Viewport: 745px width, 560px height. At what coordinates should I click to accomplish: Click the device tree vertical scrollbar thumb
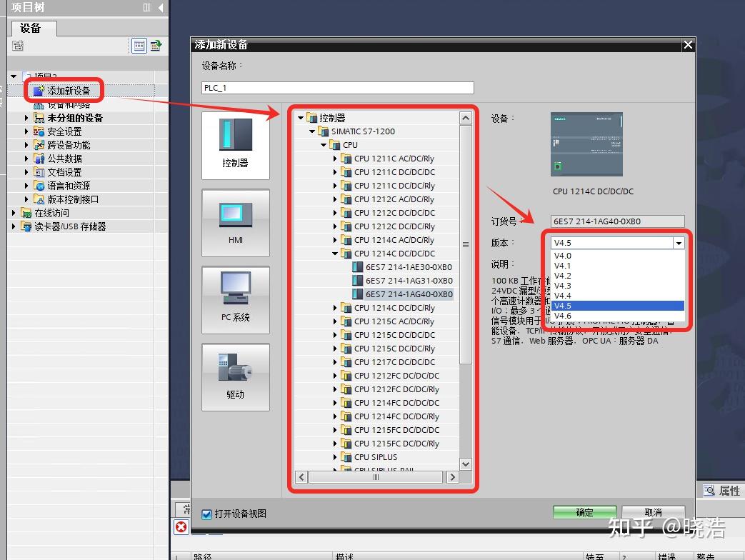click(466, 244)
